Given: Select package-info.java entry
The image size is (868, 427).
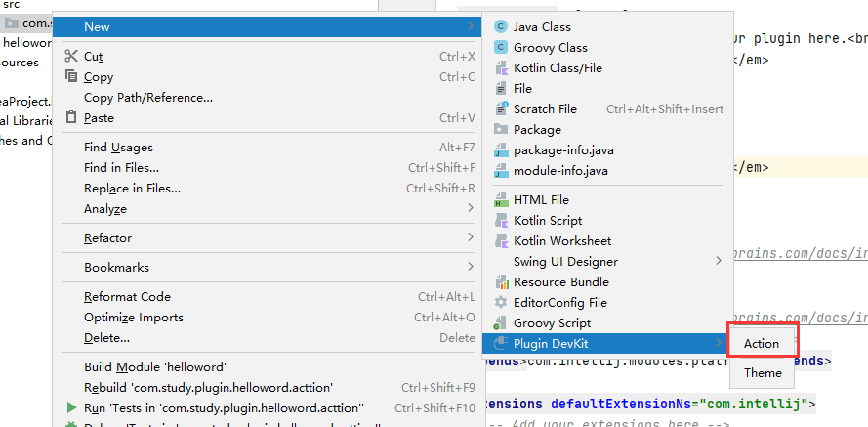Looking at the screenshot, I should (608, 150).
